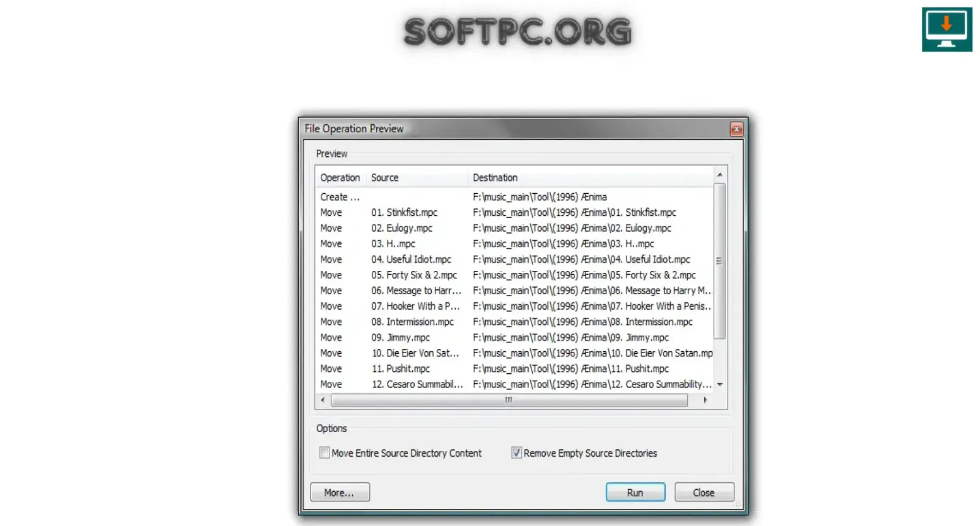Click the Close button

(x=704, y=492)
